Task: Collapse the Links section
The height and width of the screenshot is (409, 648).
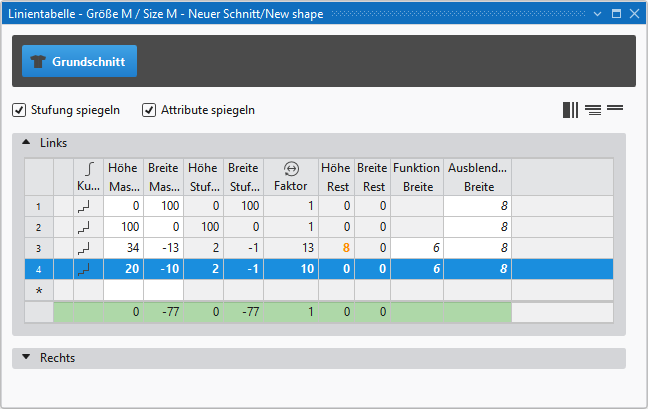Action: (x=26, y=143)
